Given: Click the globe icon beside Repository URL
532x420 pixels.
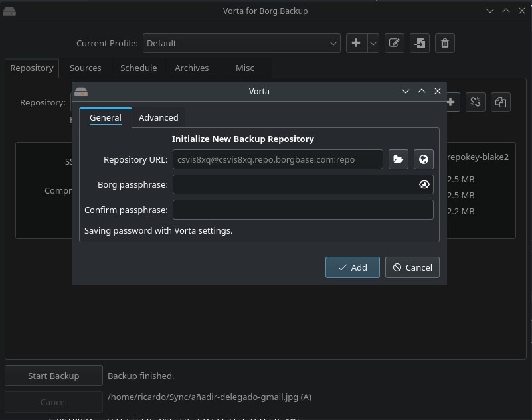Looking at the screenshot, I should 424,159.
